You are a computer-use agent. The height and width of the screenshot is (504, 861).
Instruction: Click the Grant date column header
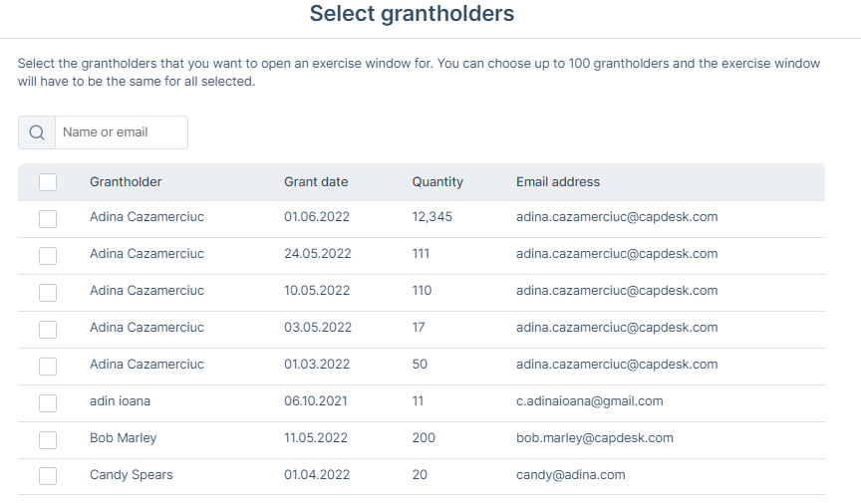(x=316, y=181)
